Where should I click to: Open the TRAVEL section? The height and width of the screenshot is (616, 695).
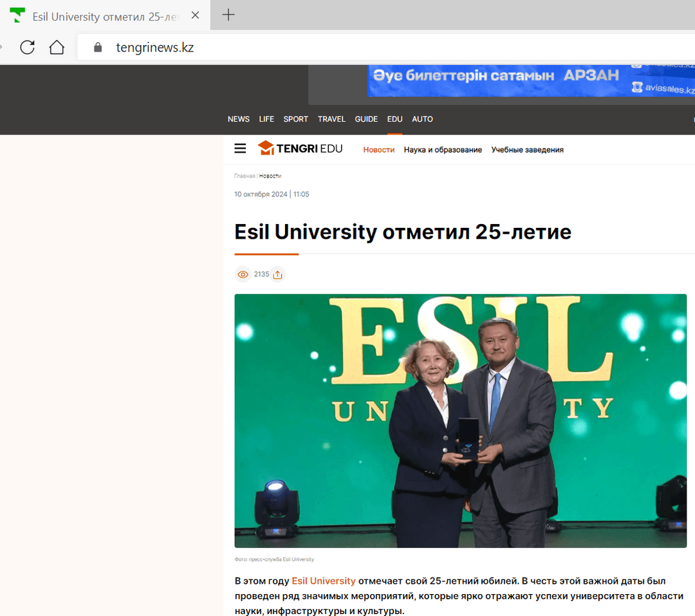pos(331,119)
